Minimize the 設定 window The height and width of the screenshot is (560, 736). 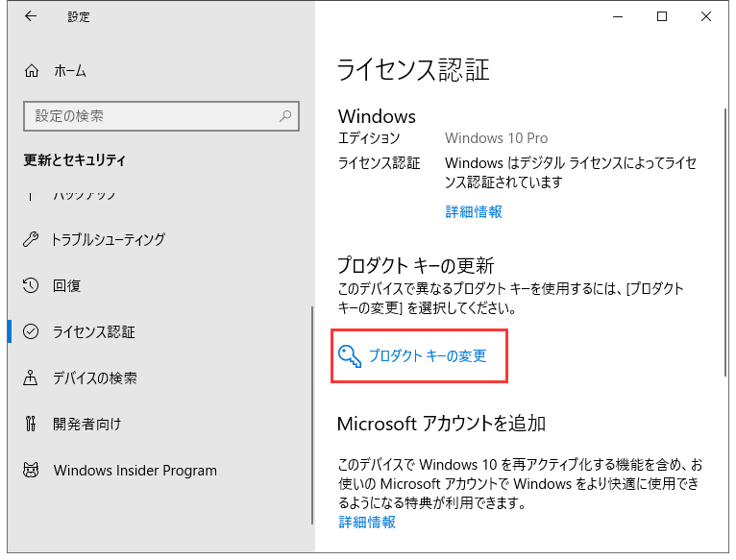click(618, 16)
